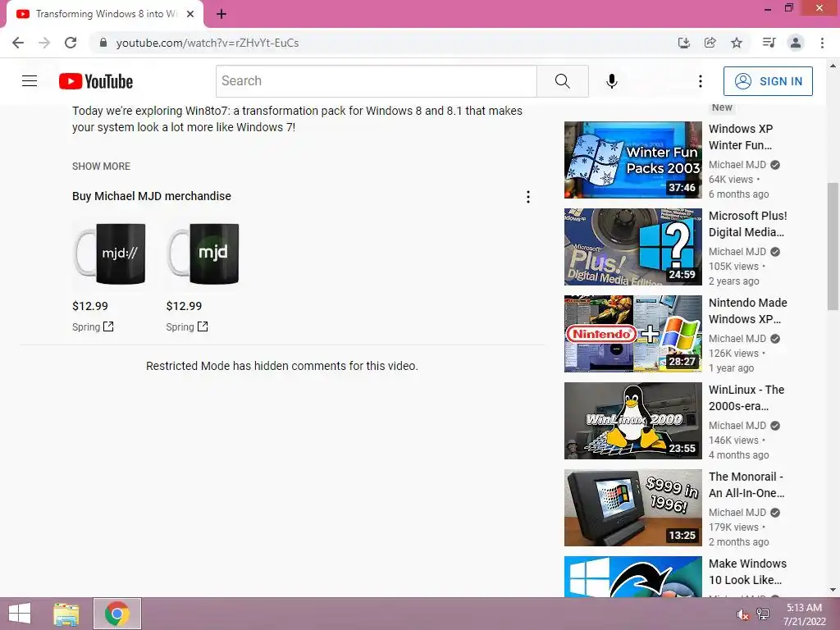Click Michael MJD under Winter Fun video
This screenshot has width=840, height=630.
pyautogui.click(x=737, y=164)
